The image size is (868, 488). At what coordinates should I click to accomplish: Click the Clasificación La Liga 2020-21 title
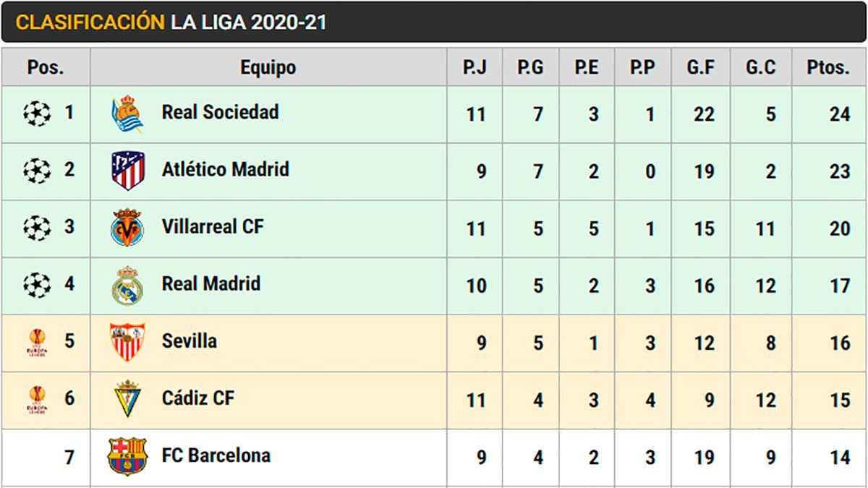click(x=171, y=22)
